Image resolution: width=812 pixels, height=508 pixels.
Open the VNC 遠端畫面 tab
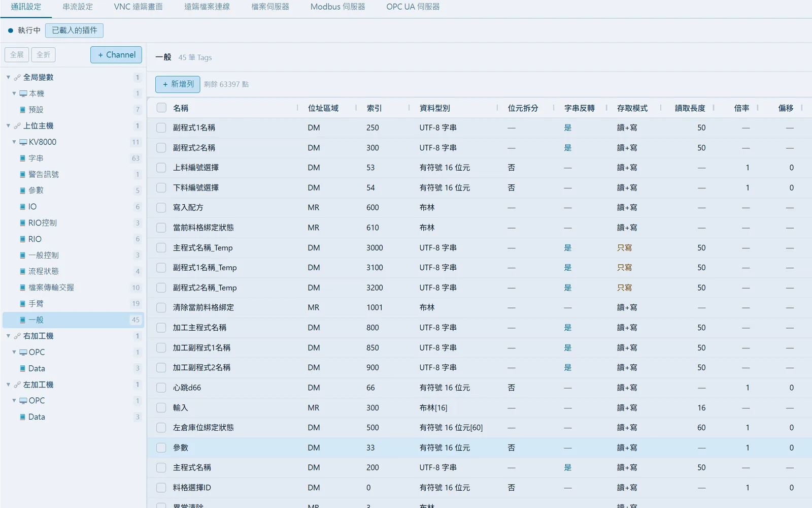(x=138, y=7)
